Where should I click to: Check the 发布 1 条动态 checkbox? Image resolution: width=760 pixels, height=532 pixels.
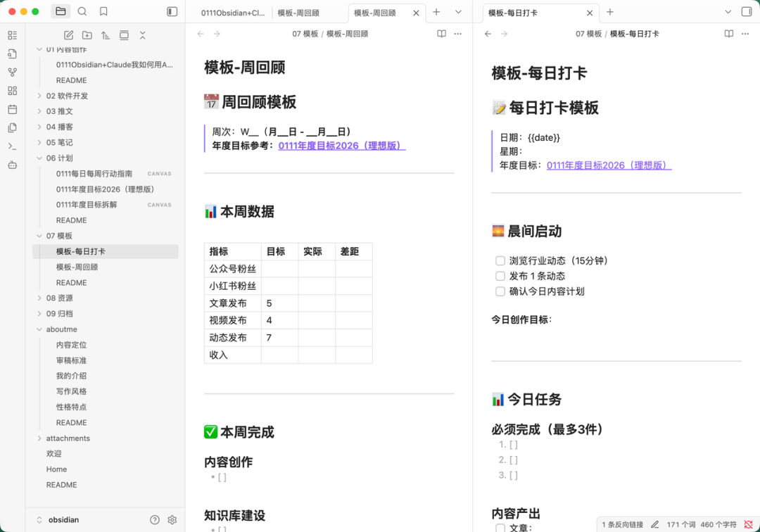coord(500,276)
